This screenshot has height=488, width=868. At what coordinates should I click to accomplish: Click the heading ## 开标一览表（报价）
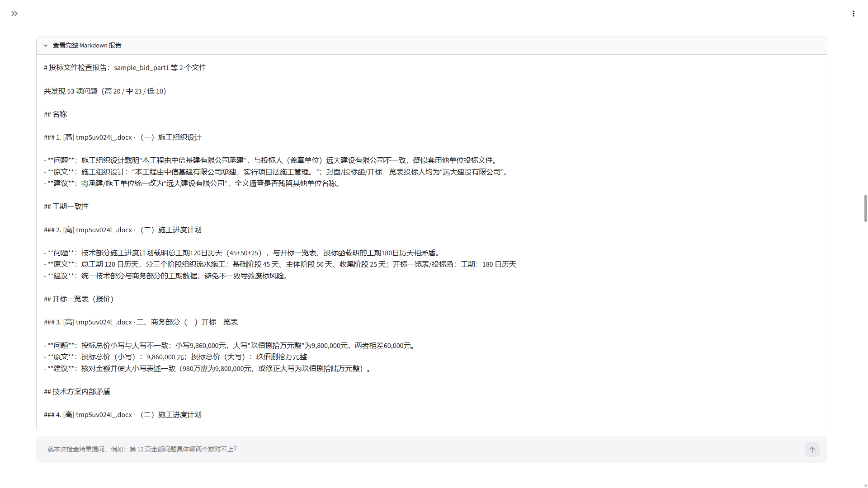[x=80, y=299]
